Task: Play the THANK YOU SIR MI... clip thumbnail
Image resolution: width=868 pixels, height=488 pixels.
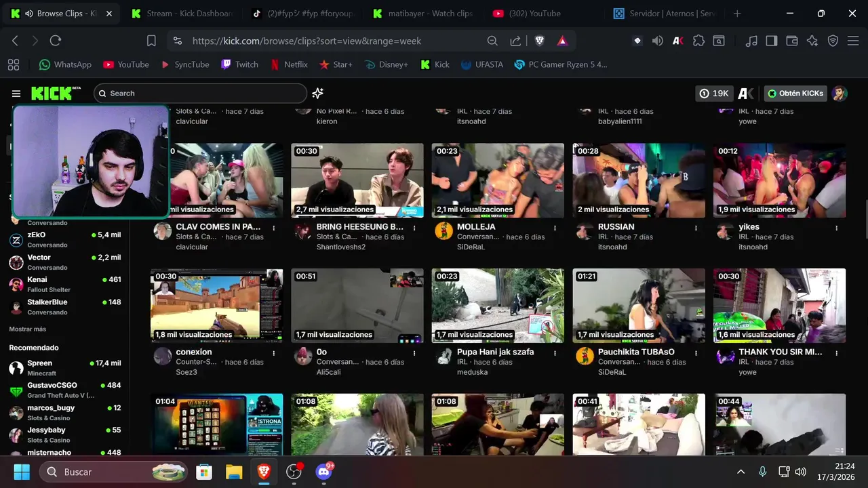Action: 779,306
